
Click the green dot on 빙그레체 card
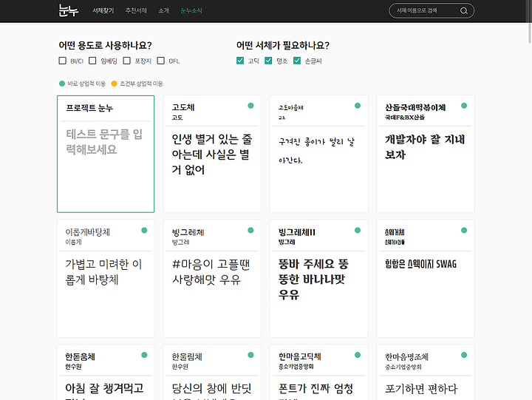click(x=250, y=230)
